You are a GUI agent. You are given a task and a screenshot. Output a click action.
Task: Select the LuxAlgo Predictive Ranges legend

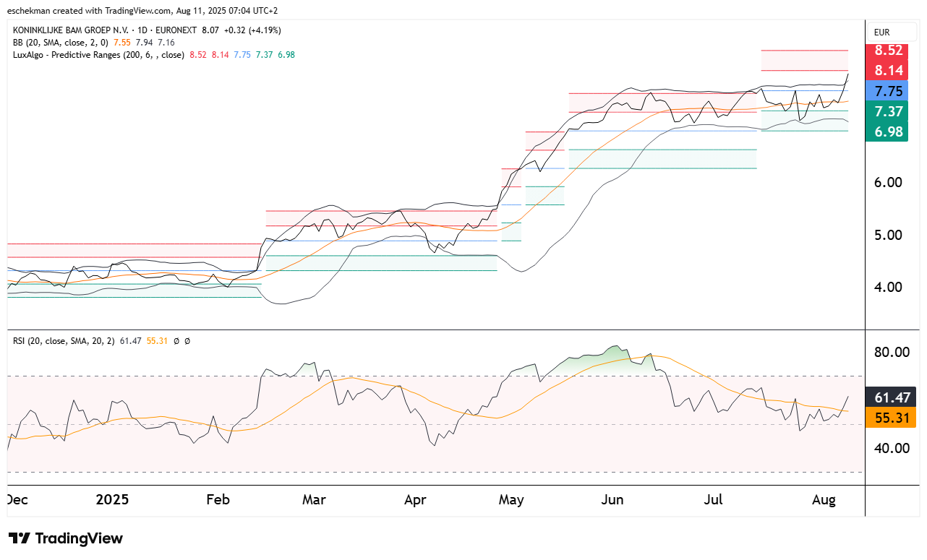click(98, 55)
